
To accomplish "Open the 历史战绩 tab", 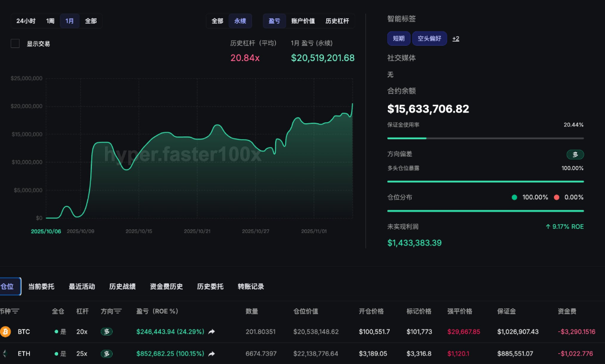I will pos(122,286).
